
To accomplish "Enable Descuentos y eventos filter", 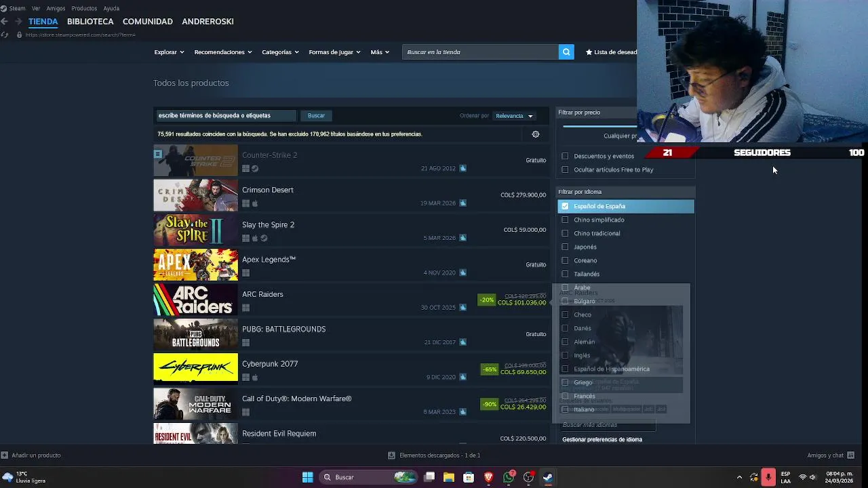I will (x=565, y=156).
